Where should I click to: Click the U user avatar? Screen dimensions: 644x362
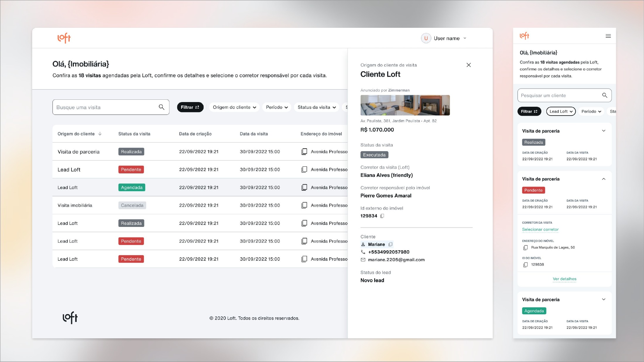coord(426,38)
